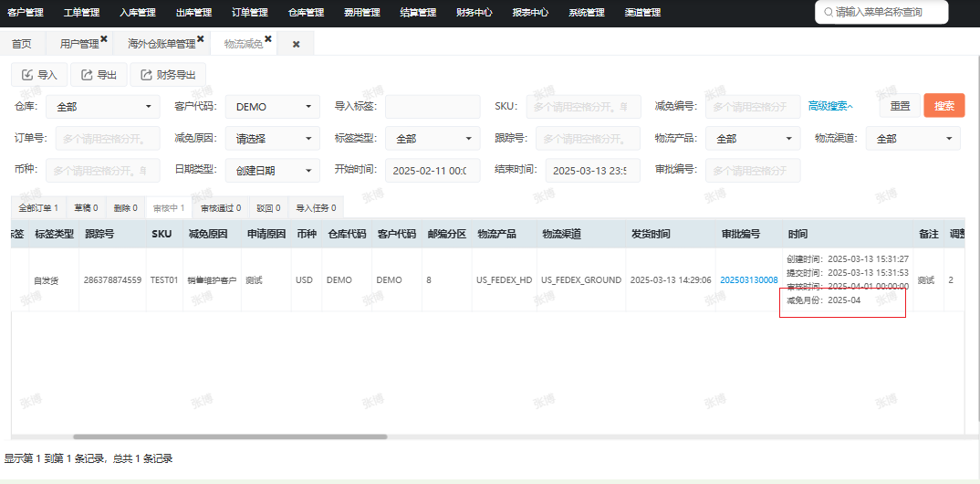
Task: Open the 工单管理 menu
Action: tap(82, 13)
